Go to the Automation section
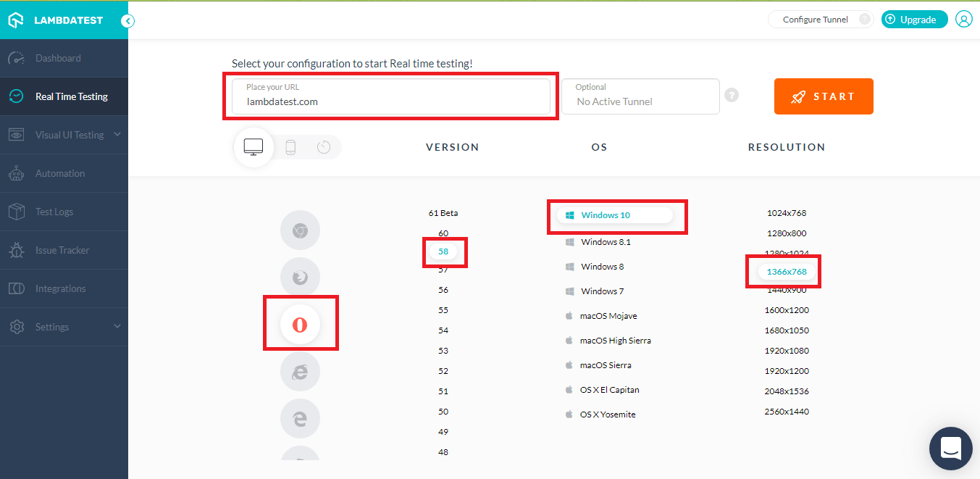The width and height of the screenshot is (980, 479). click(x=60, y=173)
